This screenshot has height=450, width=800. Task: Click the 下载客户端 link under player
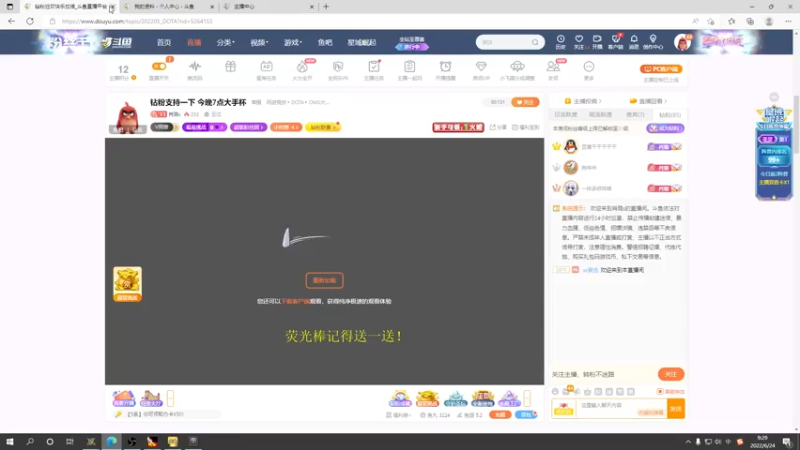[295, 302]
